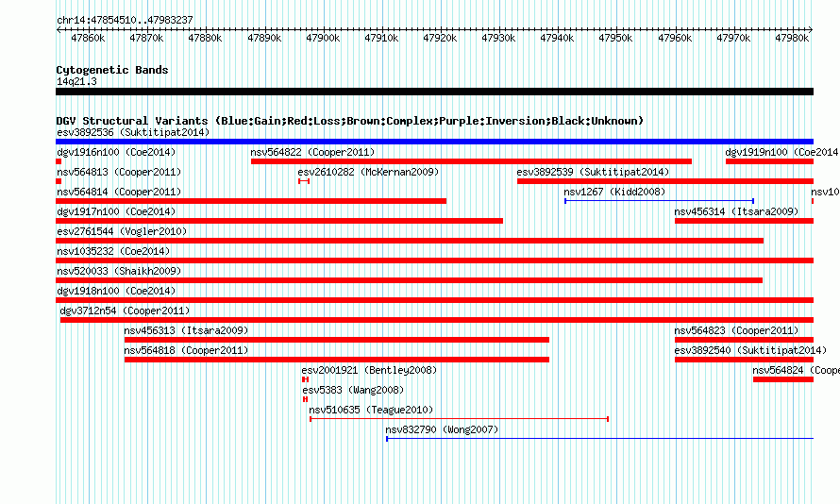Select esv2001921 (Bentley2008) label

(x=369, y=370)
